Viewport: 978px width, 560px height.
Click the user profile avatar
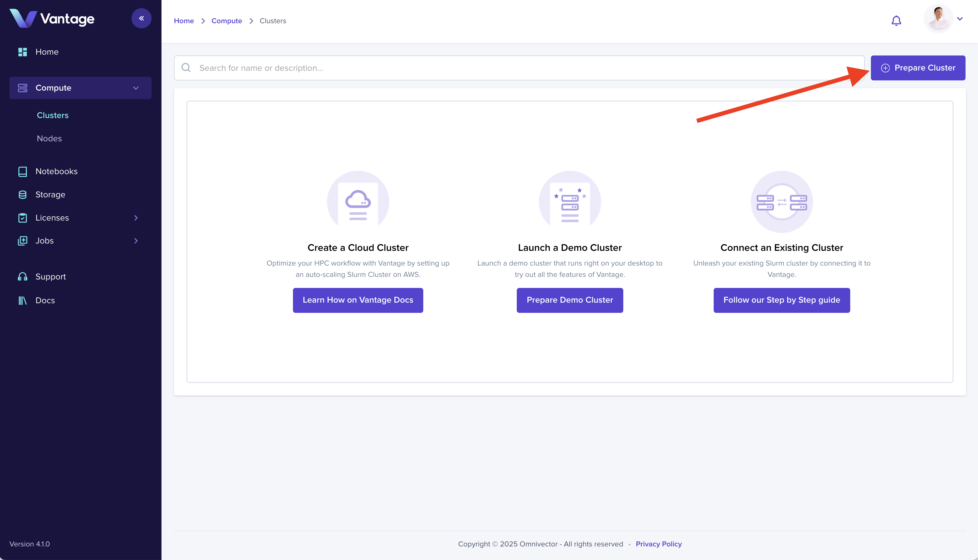[x=938, y=19]
